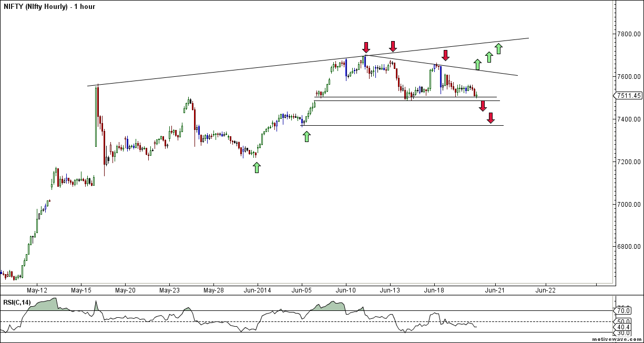The image size is (644, 343).
Task: Select the red down arrow above the highest peak
Action: tap(366, 47)
